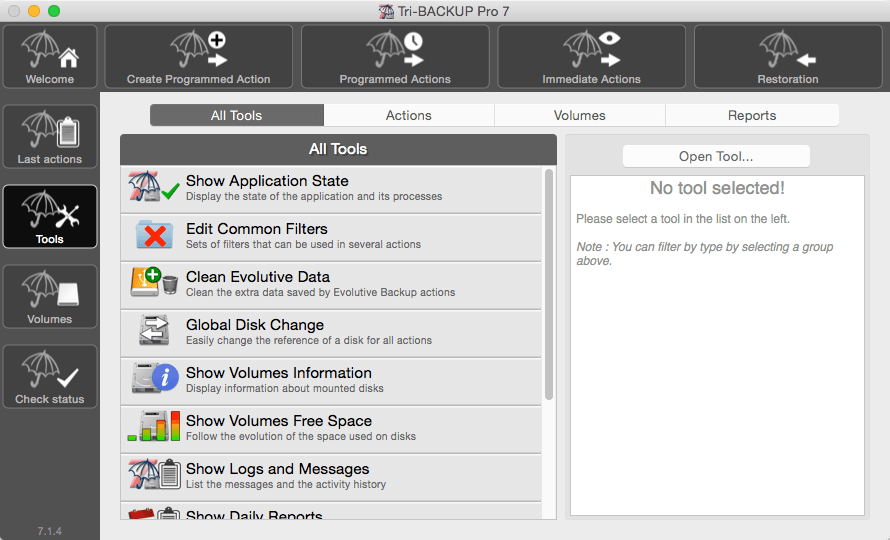
Task: Click Show Volumes Free Space bar chart icon
Action: 154,426
